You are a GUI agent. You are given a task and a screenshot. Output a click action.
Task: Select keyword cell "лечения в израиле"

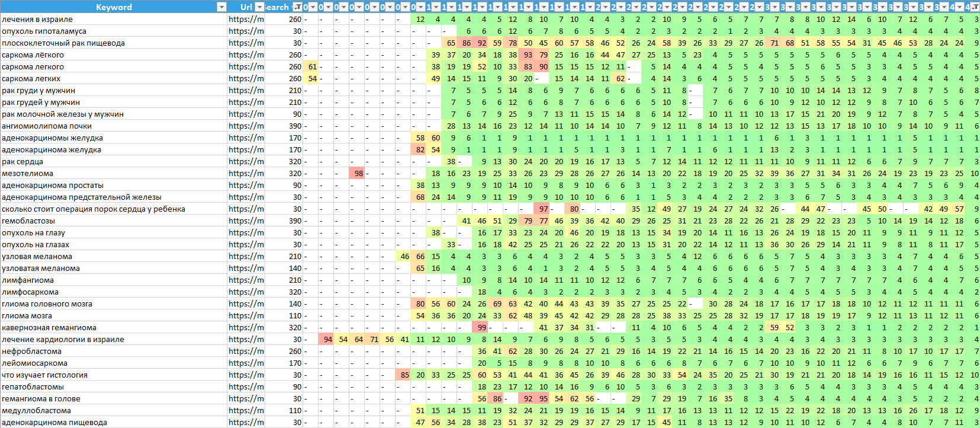pyautogui.click(x=37, y=19)
